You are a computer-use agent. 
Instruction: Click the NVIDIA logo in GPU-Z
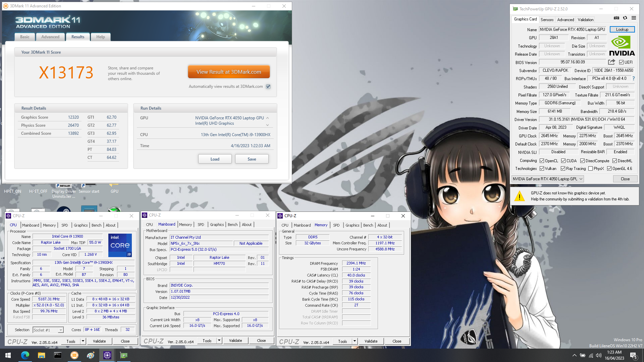pyautogui.click(x=622, y=46)
